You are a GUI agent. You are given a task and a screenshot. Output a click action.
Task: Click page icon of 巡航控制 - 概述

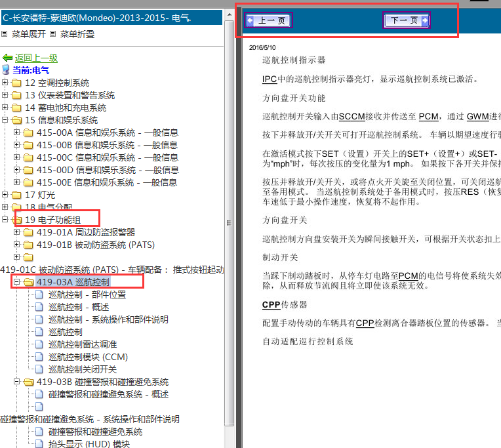(x=39, y=307)
